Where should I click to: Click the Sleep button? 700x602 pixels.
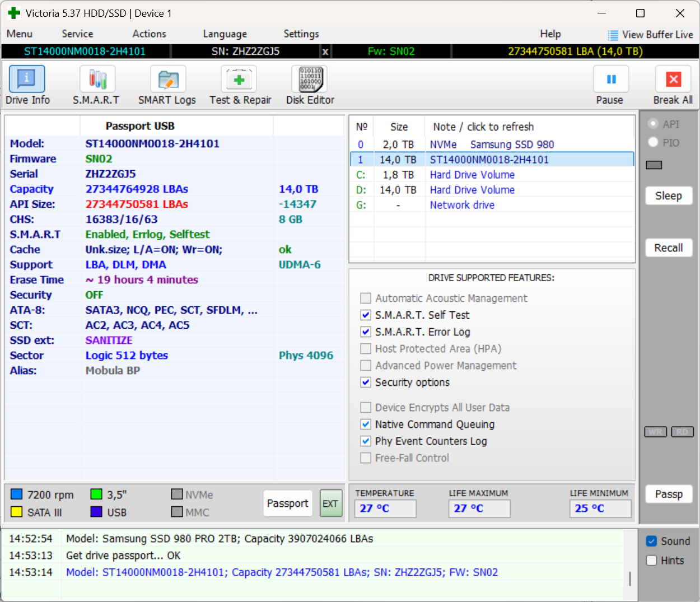tap(669, 196)
